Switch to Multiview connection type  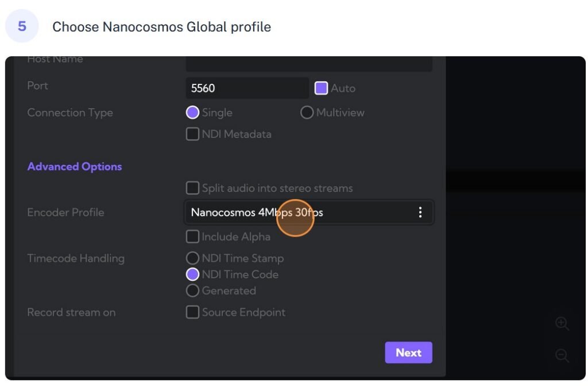[307, 112]
